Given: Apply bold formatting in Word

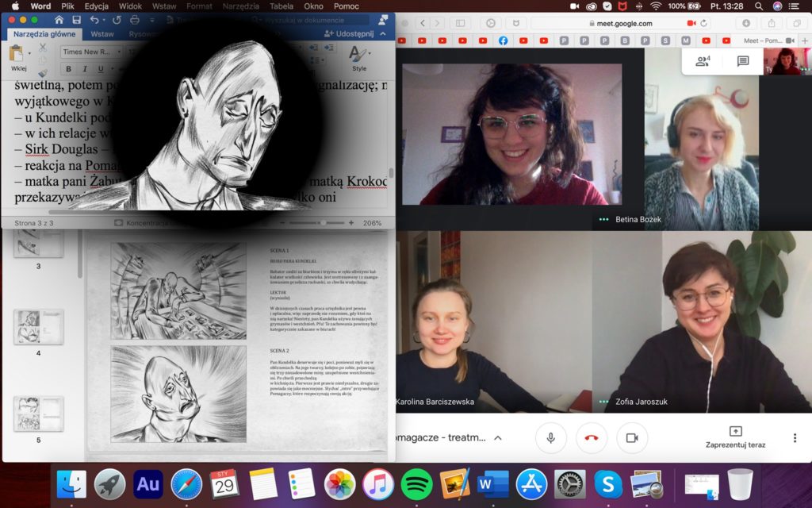Looking at the screenshot, I should click(69, 70).
